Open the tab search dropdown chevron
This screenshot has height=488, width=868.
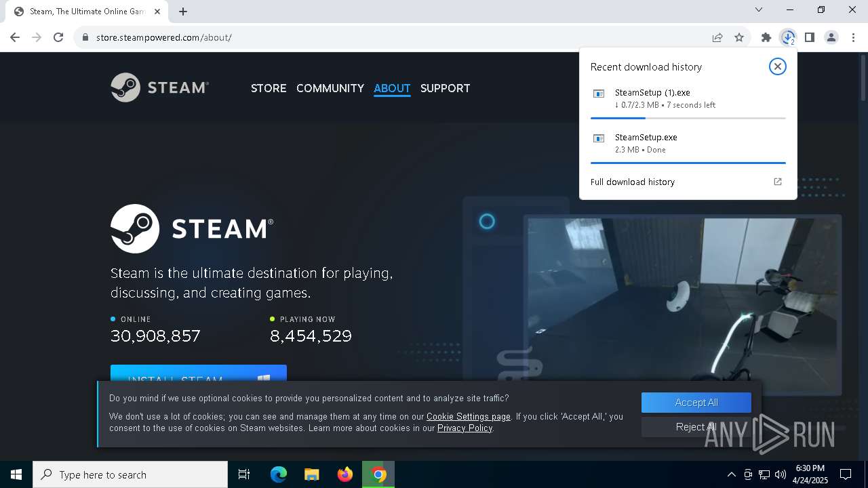pos(759,9)
